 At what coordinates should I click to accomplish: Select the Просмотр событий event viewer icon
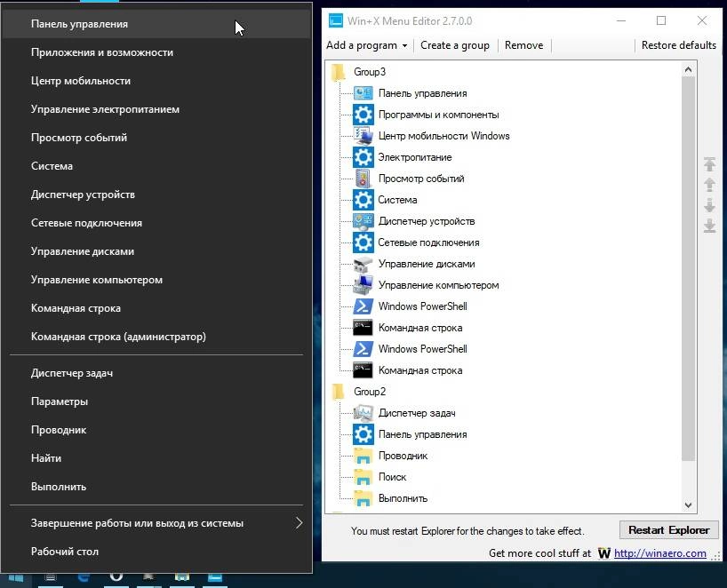pyautogui.click(x=363, y=179)
